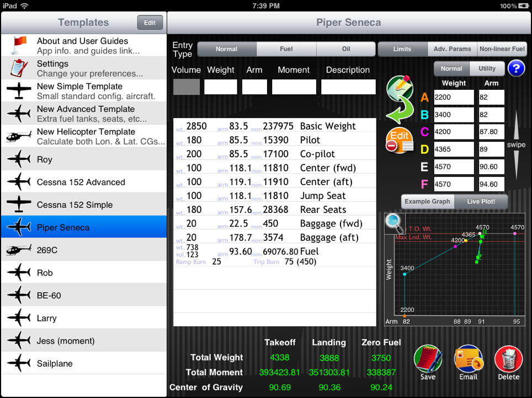Tap the magnifying glass on graph
The height and width of the screenshot is (398, 532).
tap(394, 222)
